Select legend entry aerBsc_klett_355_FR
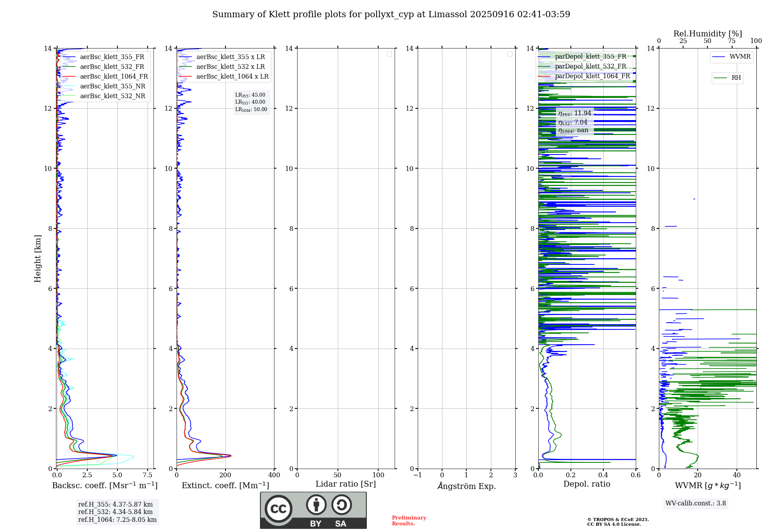Screen dimensions: 783x532 103,57
